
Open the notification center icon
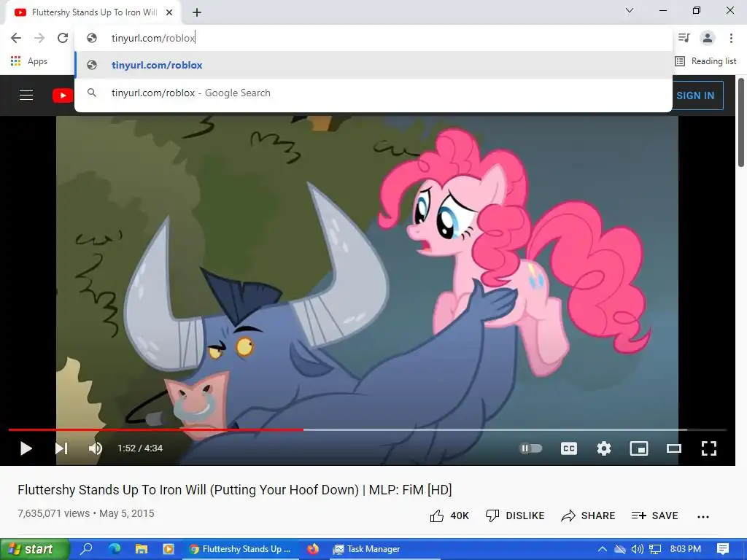[723, 549]
